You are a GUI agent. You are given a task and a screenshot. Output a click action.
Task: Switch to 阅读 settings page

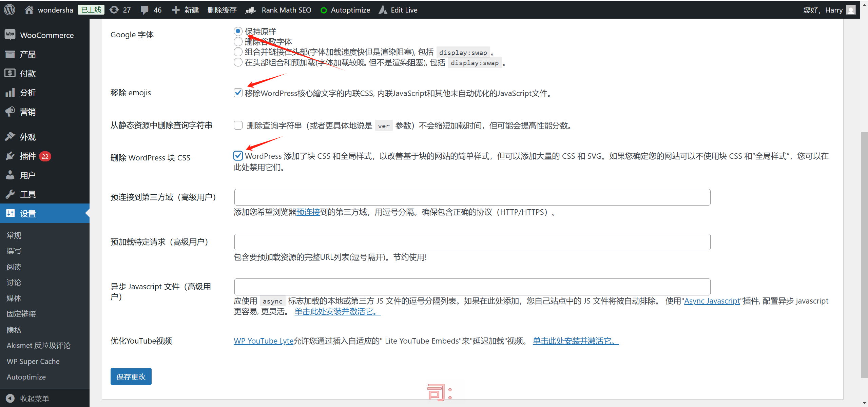coord(14,267)
